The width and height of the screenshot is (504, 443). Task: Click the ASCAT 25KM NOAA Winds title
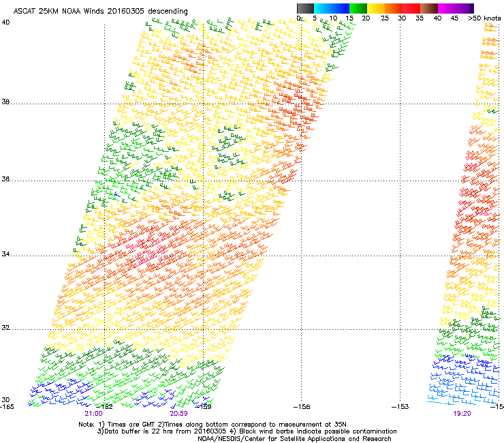(x=100, y=11)
